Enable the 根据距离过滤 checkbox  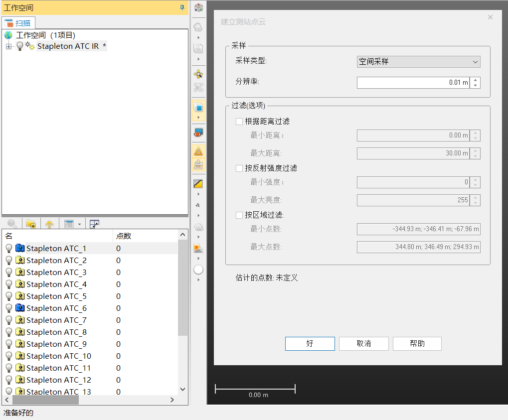pyautogui.click(x=238, y=121)
